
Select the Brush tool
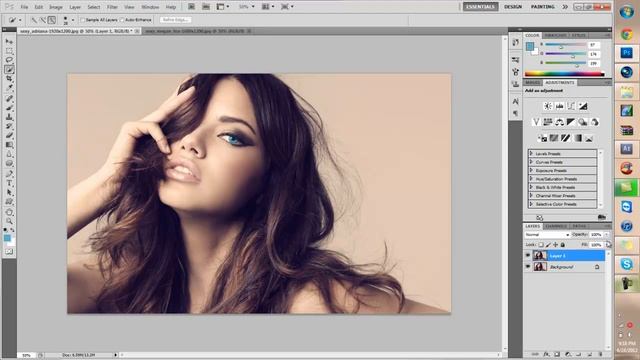(x=9, y=108)
